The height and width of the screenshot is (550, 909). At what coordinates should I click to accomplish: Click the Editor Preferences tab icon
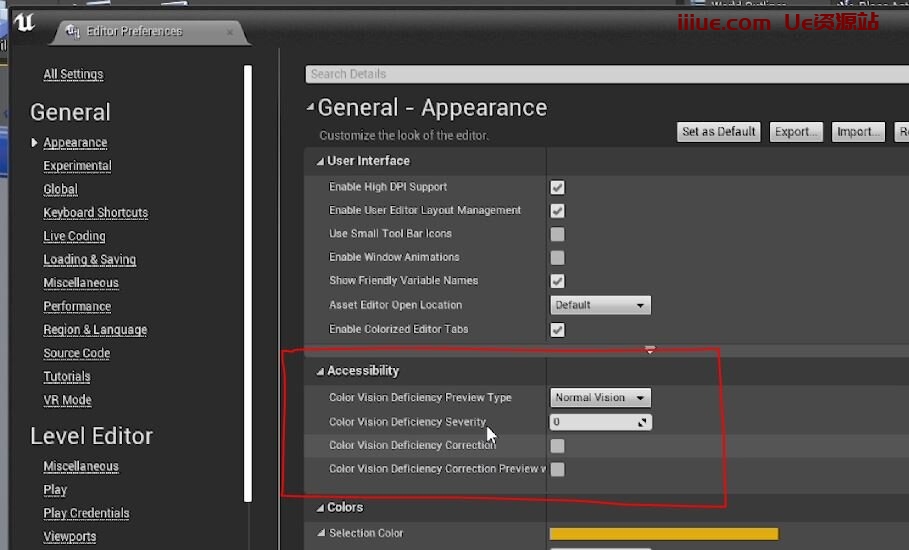(72, 31)
